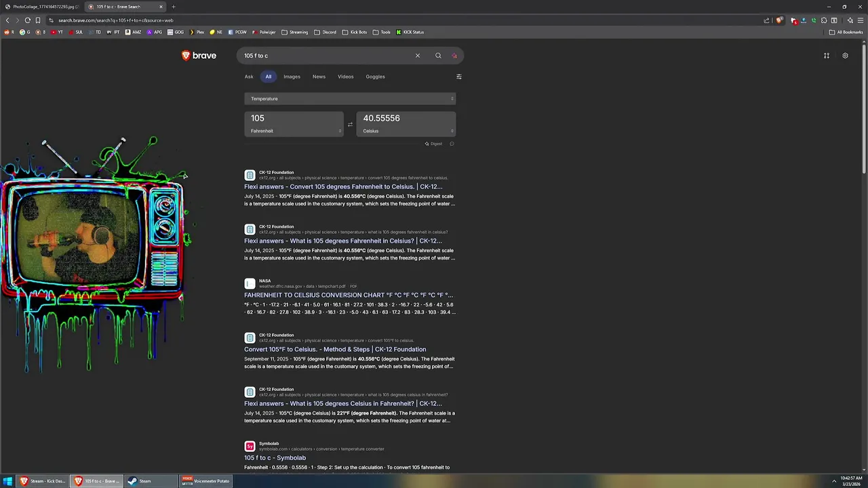868x488 pixels.
Task: Open the taskbar clock showing 10:42:57 AM
Action: pos(851,481)
